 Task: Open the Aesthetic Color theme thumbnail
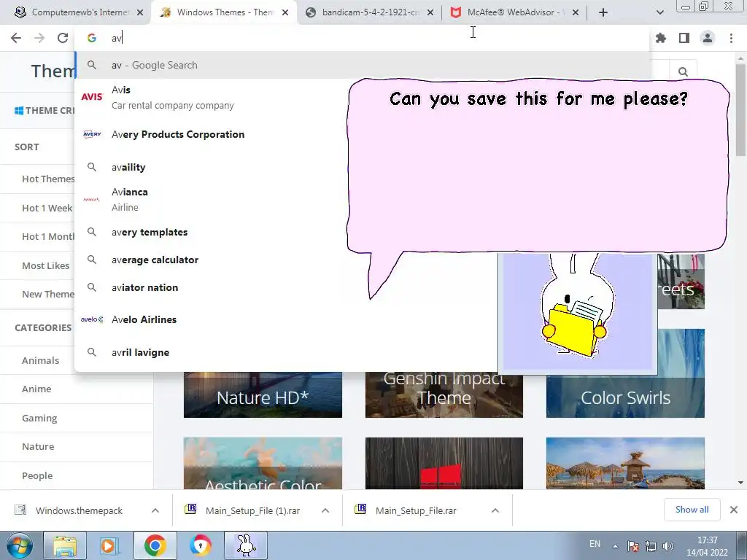click(263, 463)
